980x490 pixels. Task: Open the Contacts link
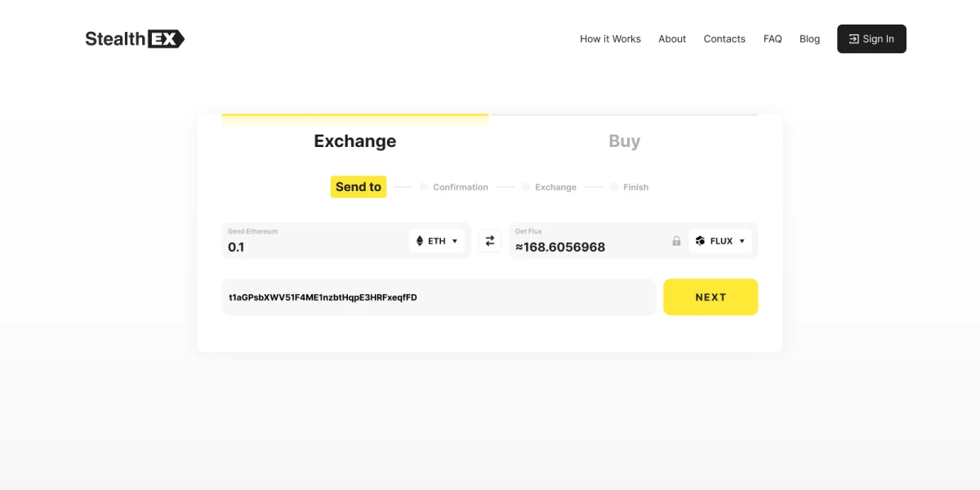724,38
